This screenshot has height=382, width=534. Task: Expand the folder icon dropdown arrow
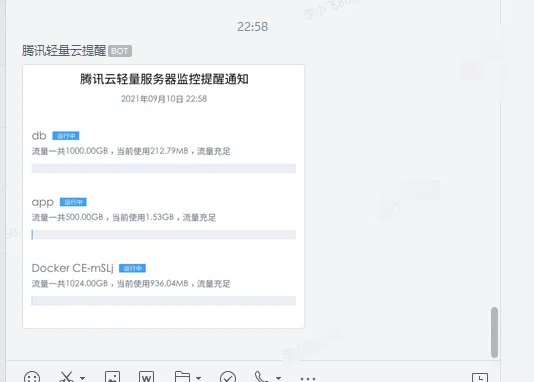pos(198,378)
